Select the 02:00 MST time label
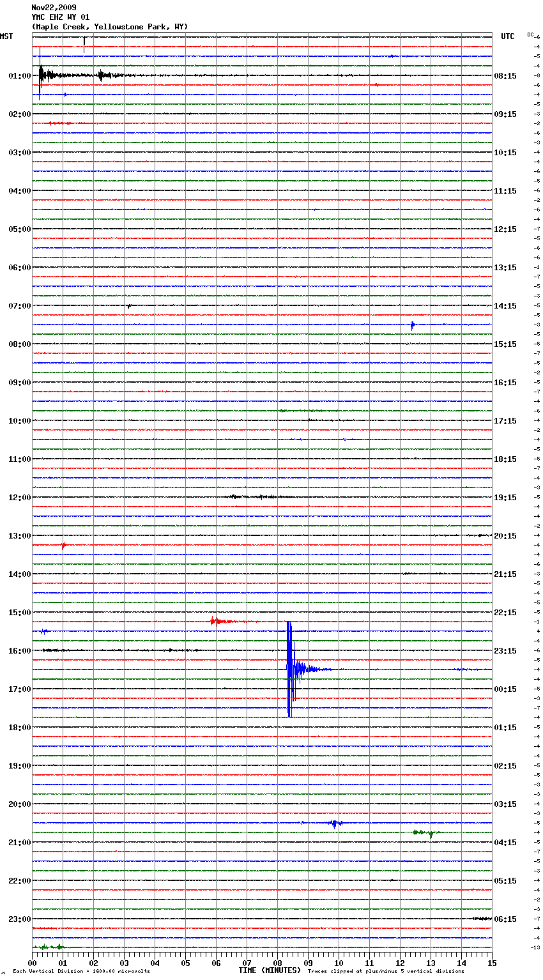 (x=19, y=114)
